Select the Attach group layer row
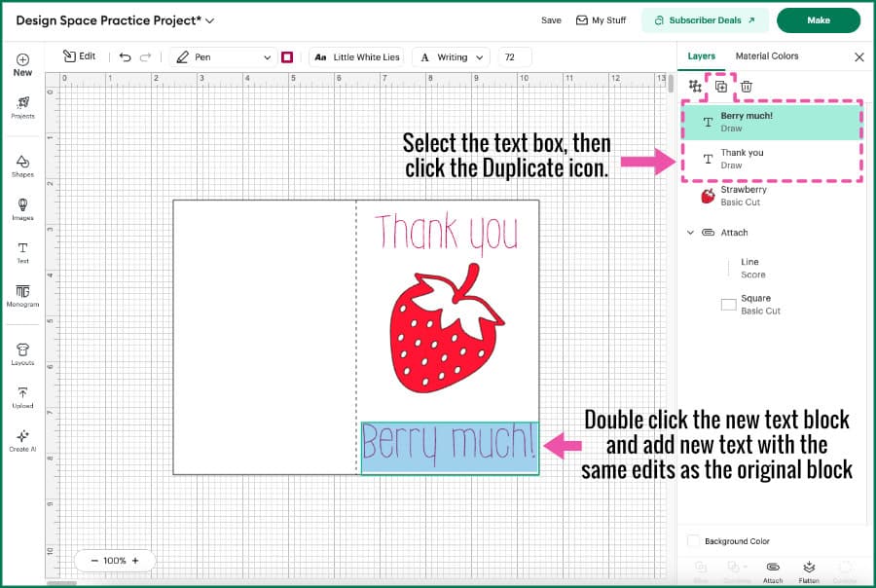Screen dimensions: 876x588 click(x=772, y=233)
